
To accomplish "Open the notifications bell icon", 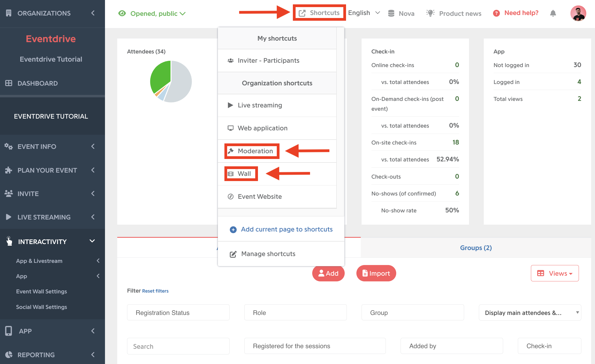I will pos(553,13).
